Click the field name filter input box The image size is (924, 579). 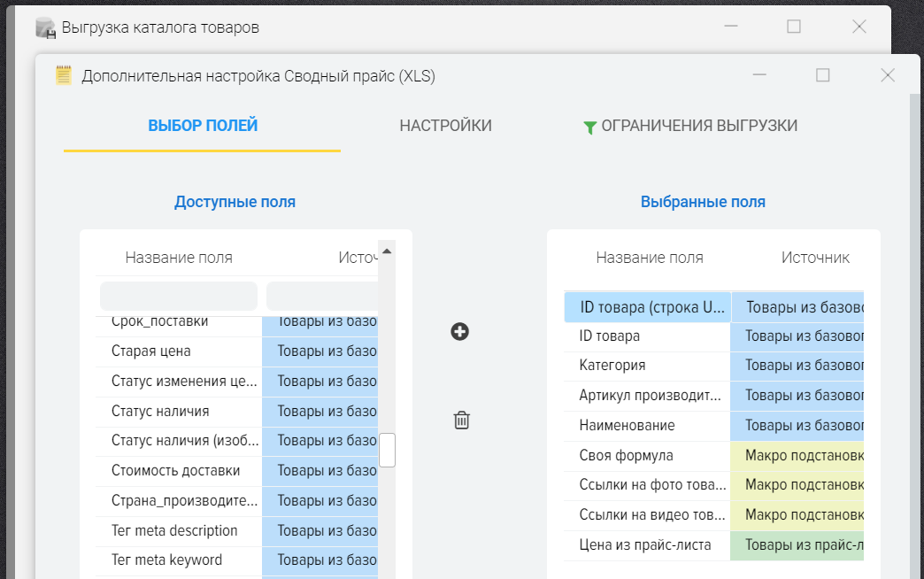179,296
